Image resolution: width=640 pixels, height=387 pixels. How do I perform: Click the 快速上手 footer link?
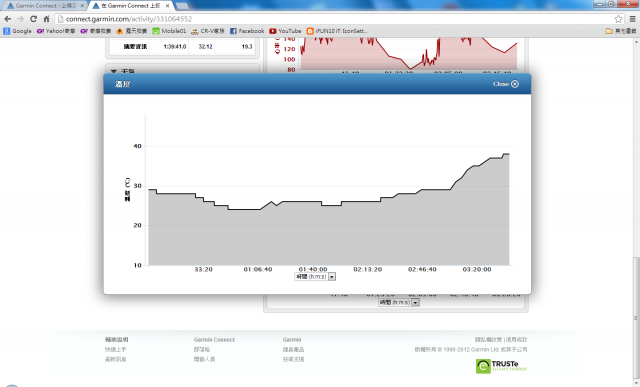116,349
